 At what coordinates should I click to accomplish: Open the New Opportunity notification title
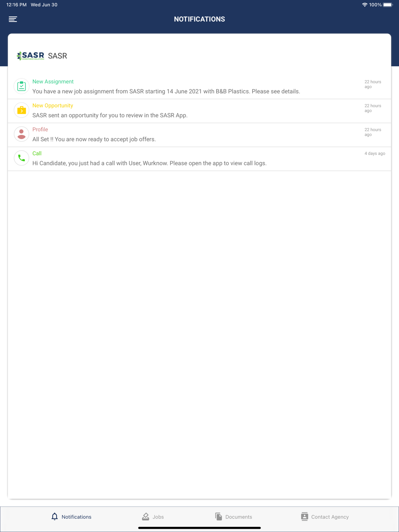tap(53, 106)
